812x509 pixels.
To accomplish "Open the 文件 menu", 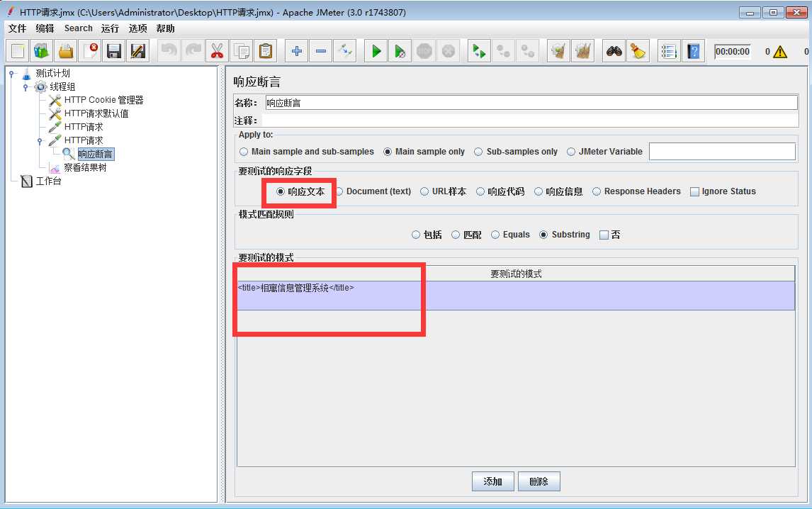I will (17, 28).
